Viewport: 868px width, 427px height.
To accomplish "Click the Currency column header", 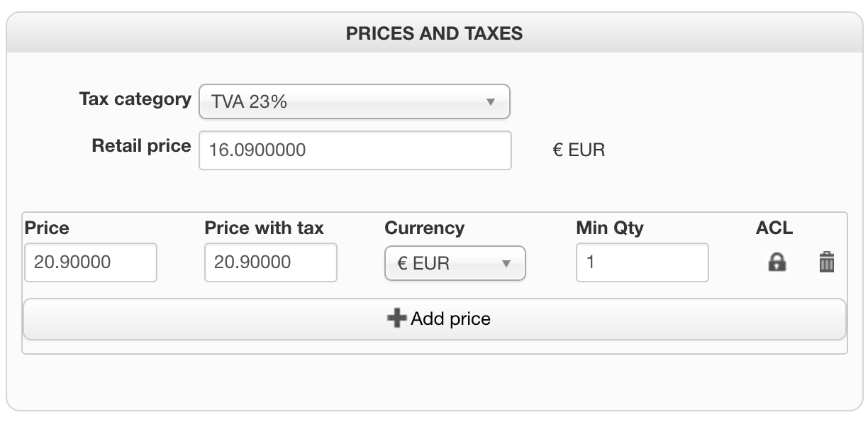I will pyautogui.click(x=424, y=228).
